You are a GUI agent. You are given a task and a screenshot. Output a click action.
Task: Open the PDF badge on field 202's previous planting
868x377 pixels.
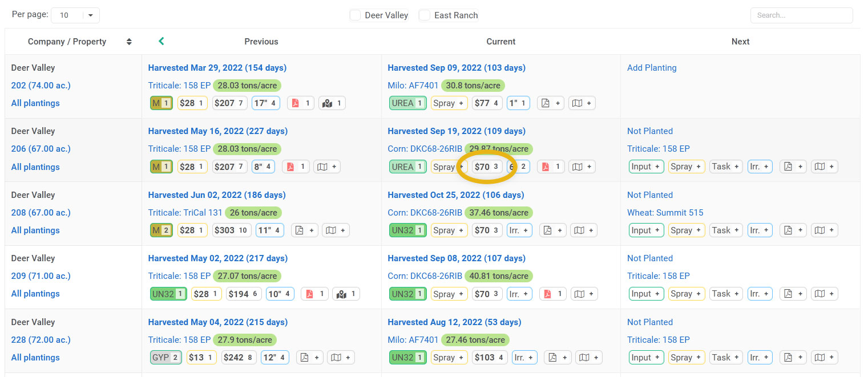tap(301, 103)
